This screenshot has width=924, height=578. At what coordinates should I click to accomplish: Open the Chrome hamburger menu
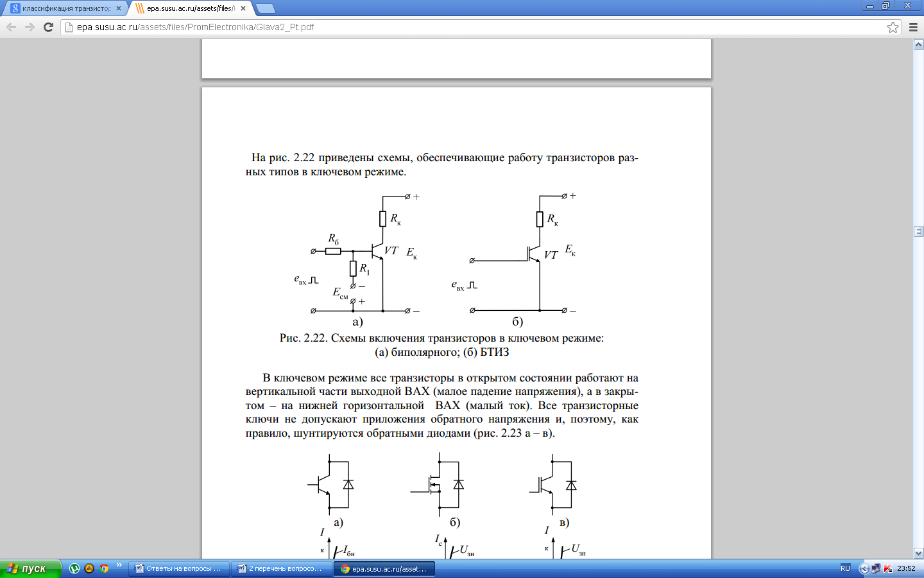[913, 27]
